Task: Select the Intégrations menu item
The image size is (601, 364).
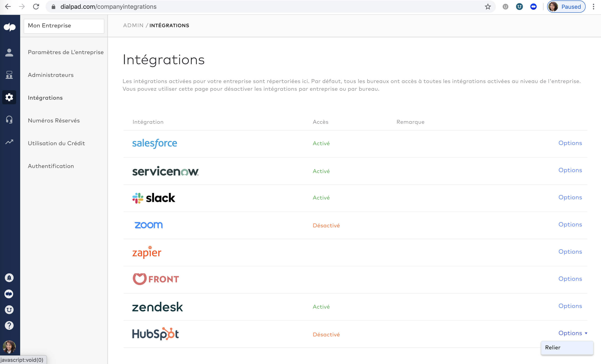Action: (45, 98)
